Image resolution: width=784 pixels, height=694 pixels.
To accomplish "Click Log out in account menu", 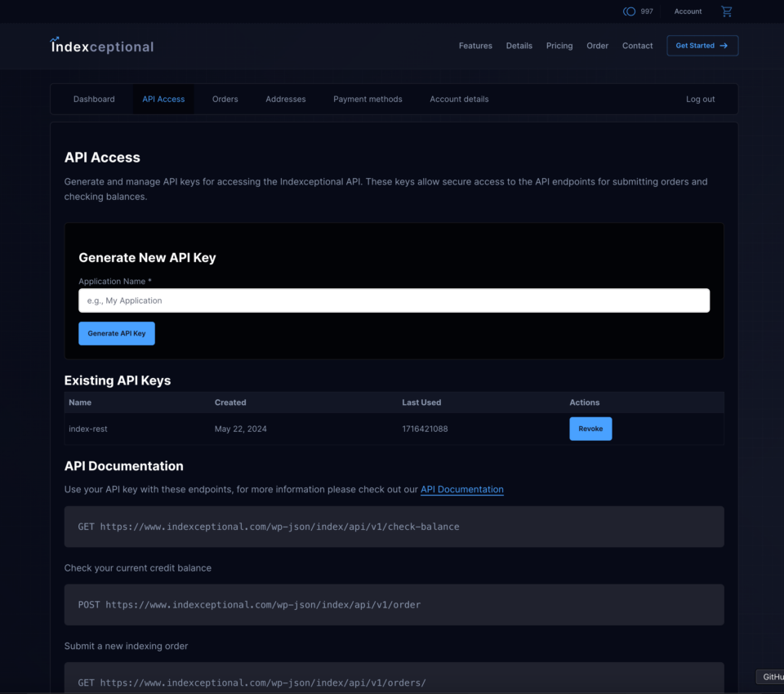I will click(x=700, y=99).
